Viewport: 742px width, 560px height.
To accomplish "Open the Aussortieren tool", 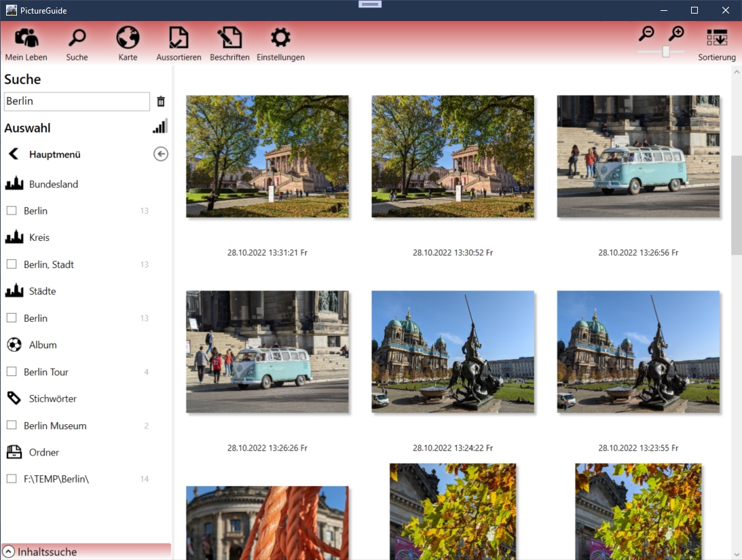I will click(x=179, y=44).
